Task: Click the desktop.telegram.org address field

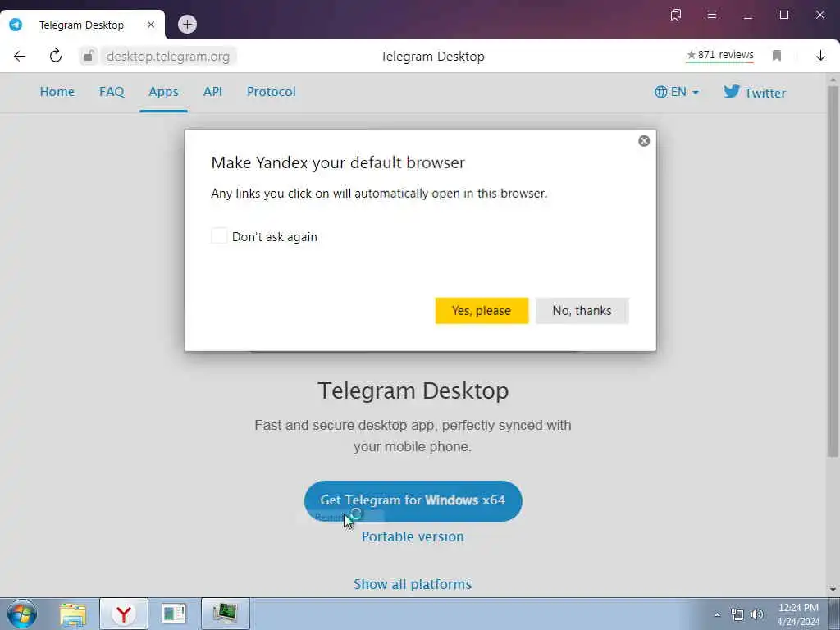Action: [x=167, y=57]
